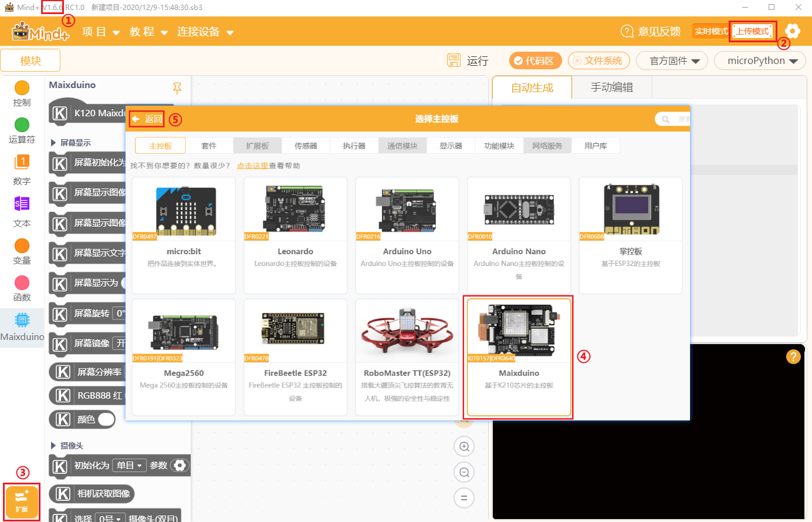Switch to 实时模式 mode
Viewport: 812px width, 522px height.
coord(711,31)
